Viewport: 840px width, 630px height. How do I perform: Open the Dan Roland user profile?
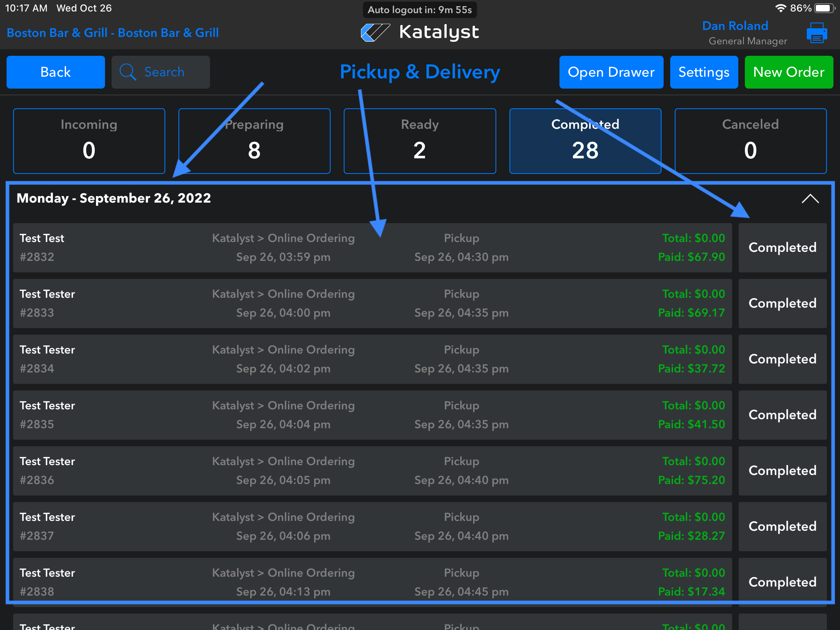pos(735,26)
